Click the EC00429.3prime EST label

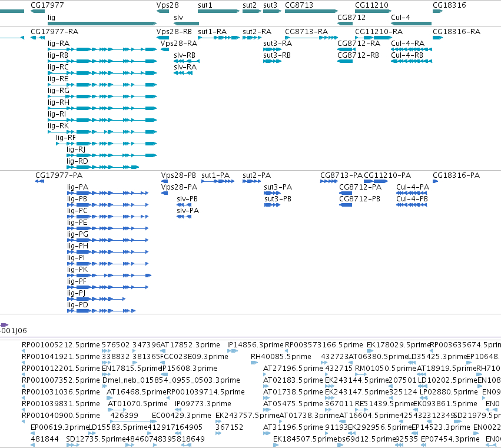[181, 416]
